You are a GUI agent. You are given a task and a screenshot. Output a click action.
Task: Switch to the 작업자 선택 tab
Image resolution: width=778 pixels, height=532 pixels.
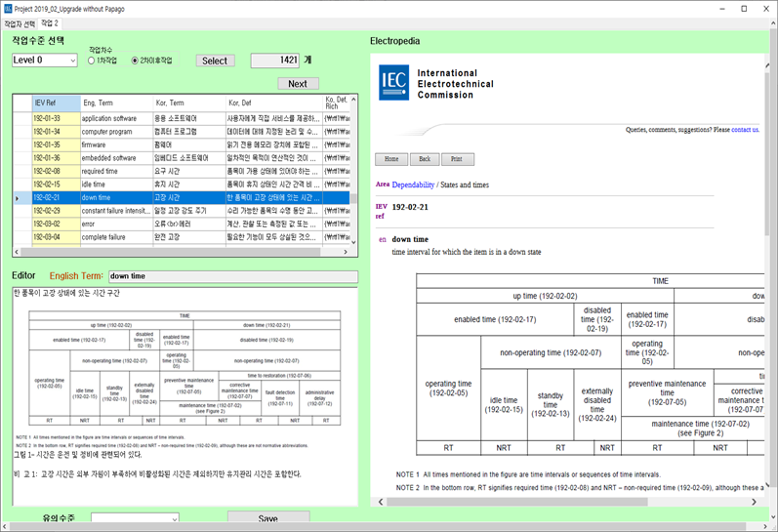(x=20, y=23)
